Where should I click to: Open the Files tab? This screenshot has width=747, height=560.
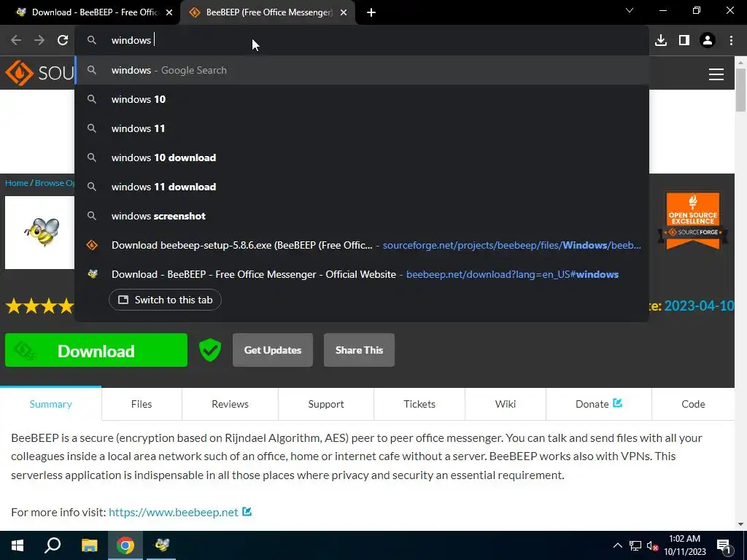tap(142, 404)
